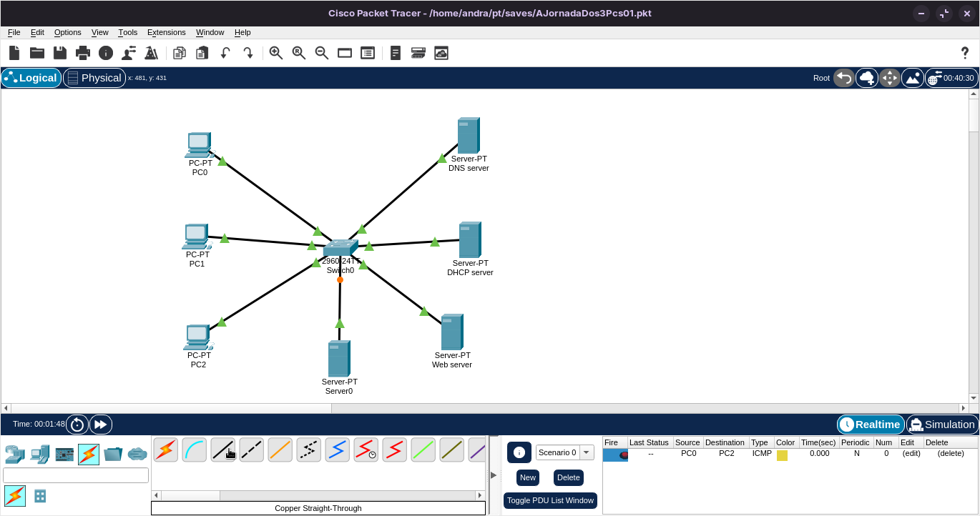Open the Options menu
This screenshot has height=516, width=980.
68,32
